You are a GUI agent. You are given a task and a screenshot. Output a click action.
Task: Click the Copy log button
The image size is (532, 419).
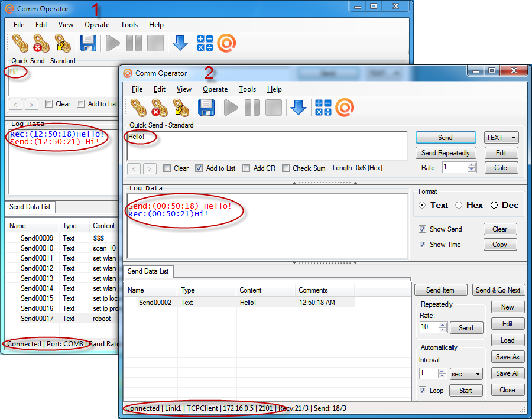click(500, 245)
